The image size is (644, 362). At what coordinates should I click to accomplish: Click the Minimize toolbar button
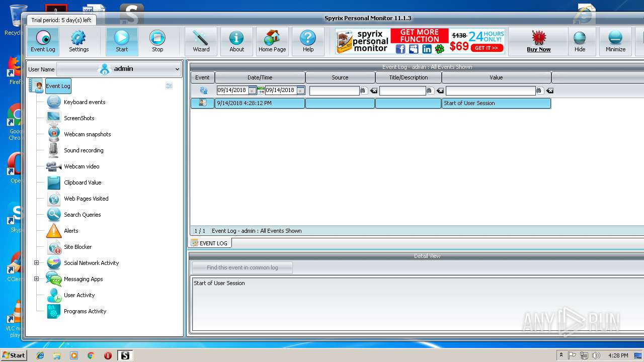(615, 41)
